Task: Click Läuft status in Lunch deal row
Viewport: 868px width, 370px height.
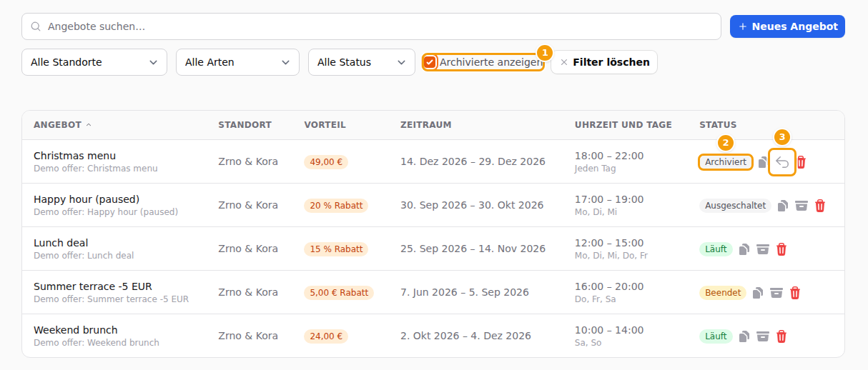Action: tap(716, 249)
